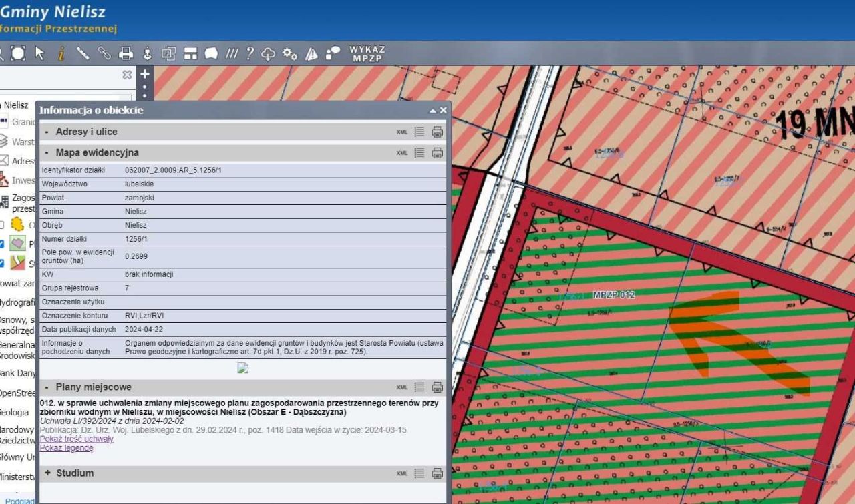The height and width of the screenshot is (504, 855).
Task: Toggle the unchecked orange layer checkbox
Action: (2, 225)
